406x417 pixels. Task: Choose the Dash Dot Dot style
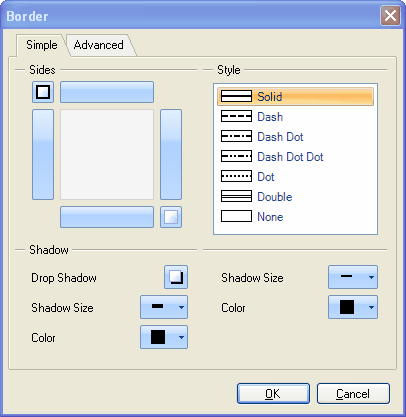[x=295, y=157]
